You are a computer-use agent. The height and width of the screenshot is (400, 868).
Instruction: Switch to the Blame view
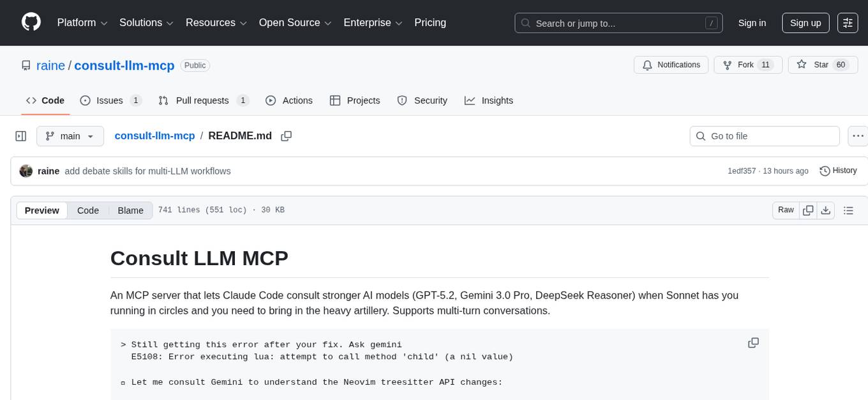pyautogui.click(x=130, y=210)
